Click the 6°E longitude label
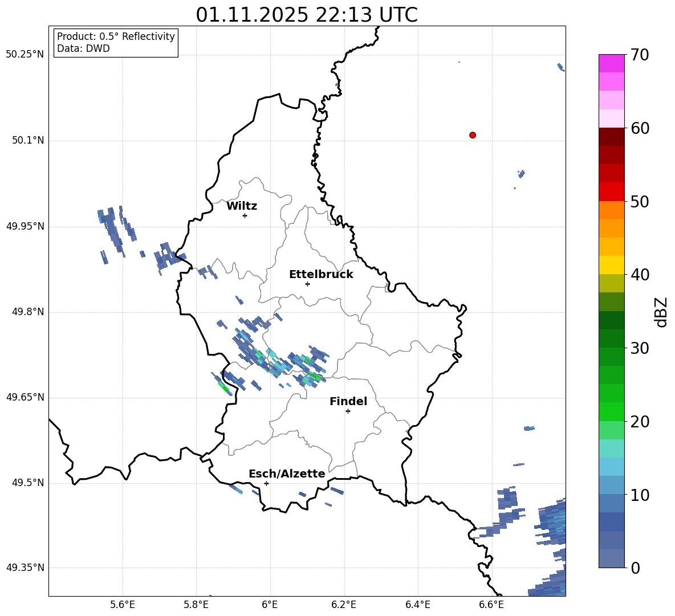 point(270,605)
